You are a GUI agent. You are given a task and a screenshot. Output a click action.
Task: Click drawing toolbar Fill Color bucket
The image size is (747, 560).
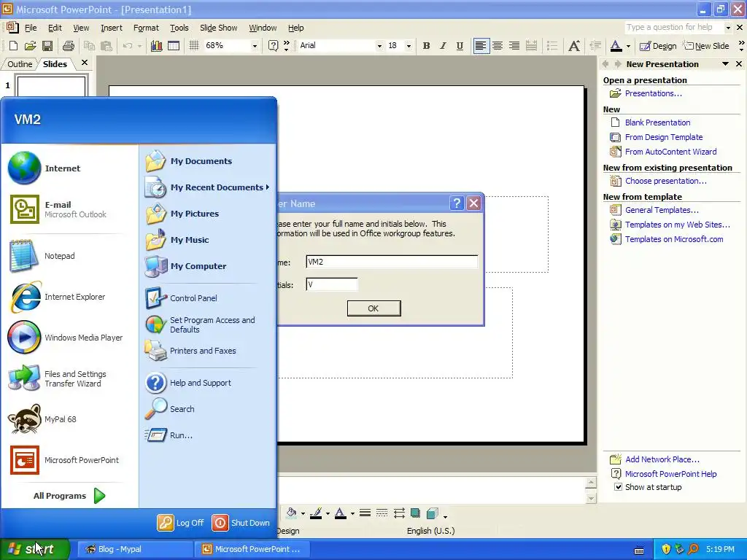[290, 513]
